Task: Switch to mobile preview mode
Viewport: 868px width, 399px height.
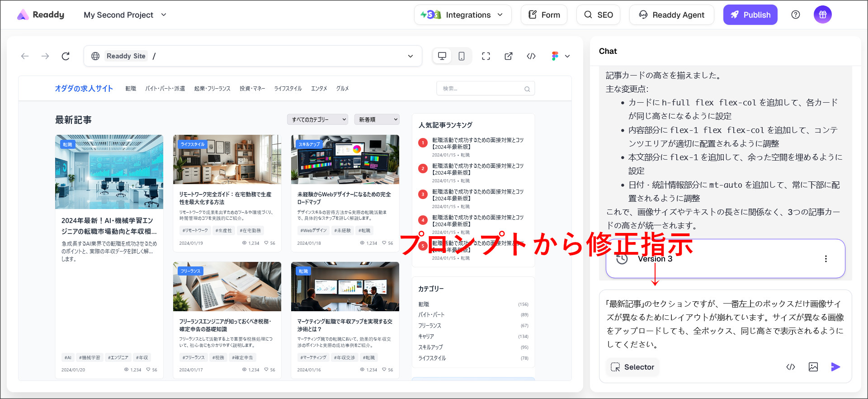Action: click(462, 56)
